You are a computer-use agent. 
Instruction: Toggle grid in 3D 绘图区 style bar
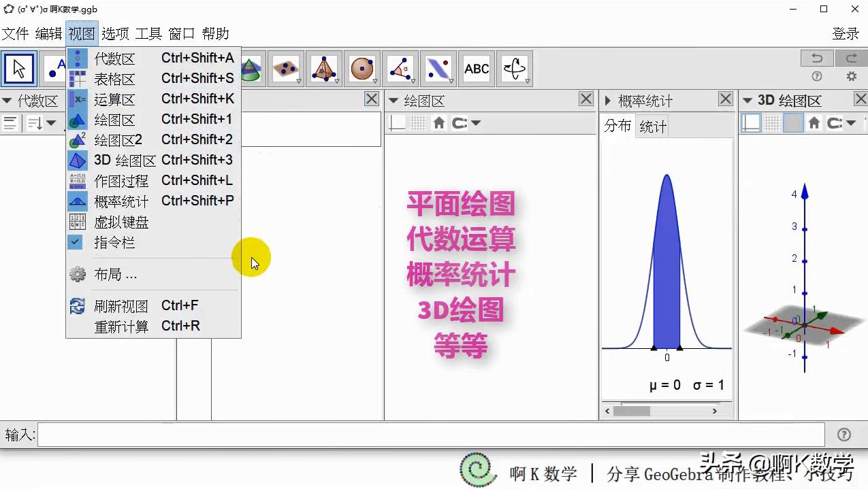pyautogui.click(x=772, y=123)
